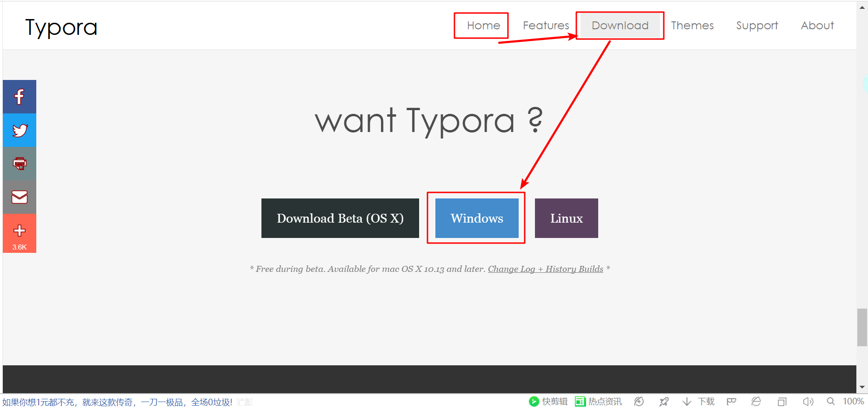
Task: Toggle the sound speaker icon
Action: click(x=808, y=402)
